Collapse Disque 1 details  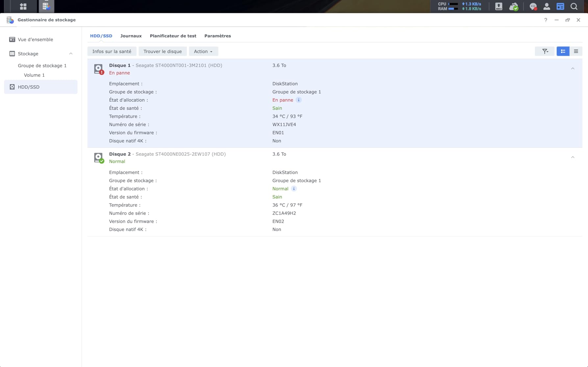tap(573, 69)
